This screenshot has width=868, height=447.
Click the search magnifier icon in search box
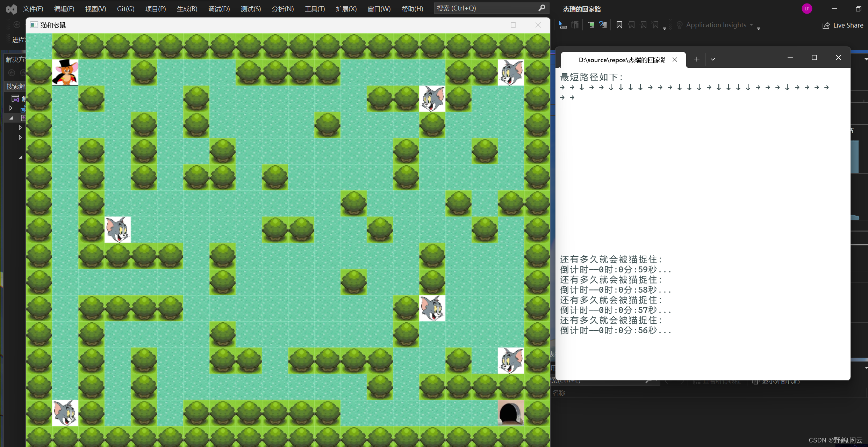tap(541, 8)
